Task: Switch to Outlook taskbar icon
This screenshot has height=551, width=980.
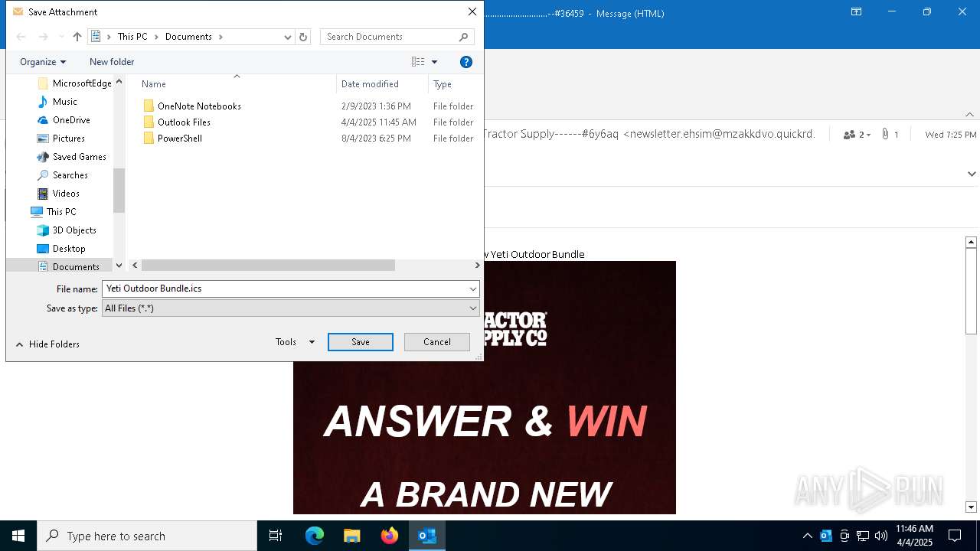Action: tap(427, 536)
